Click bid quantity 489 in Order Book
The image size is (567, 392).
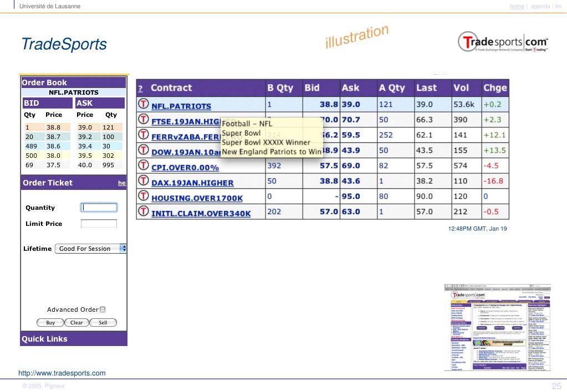coord(31,146)
